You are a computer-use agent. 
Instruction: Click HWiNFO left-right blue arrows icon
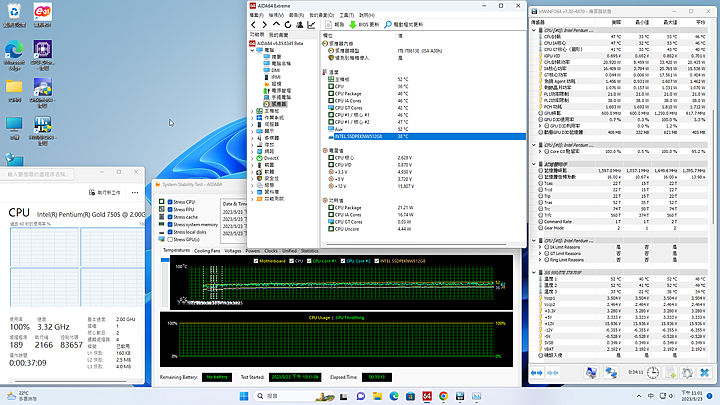tap(537, 372)
